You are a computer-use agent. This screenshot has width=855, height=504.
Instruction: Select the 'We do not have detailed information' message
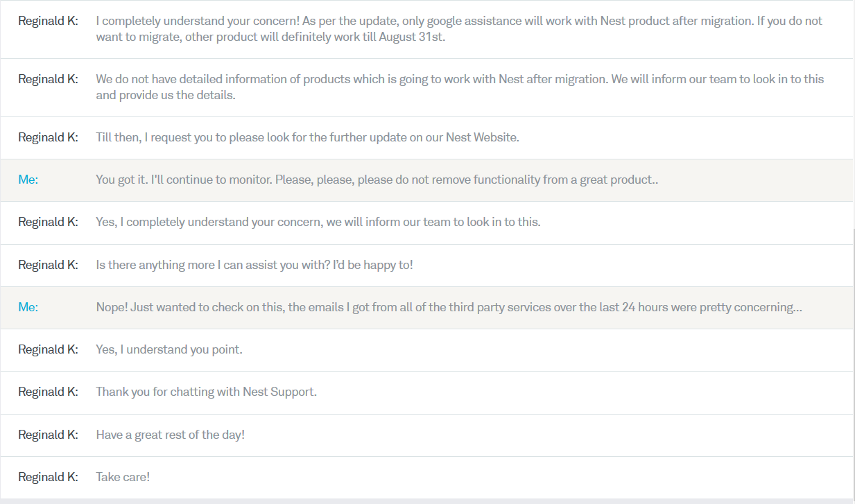tap(459, 87)
